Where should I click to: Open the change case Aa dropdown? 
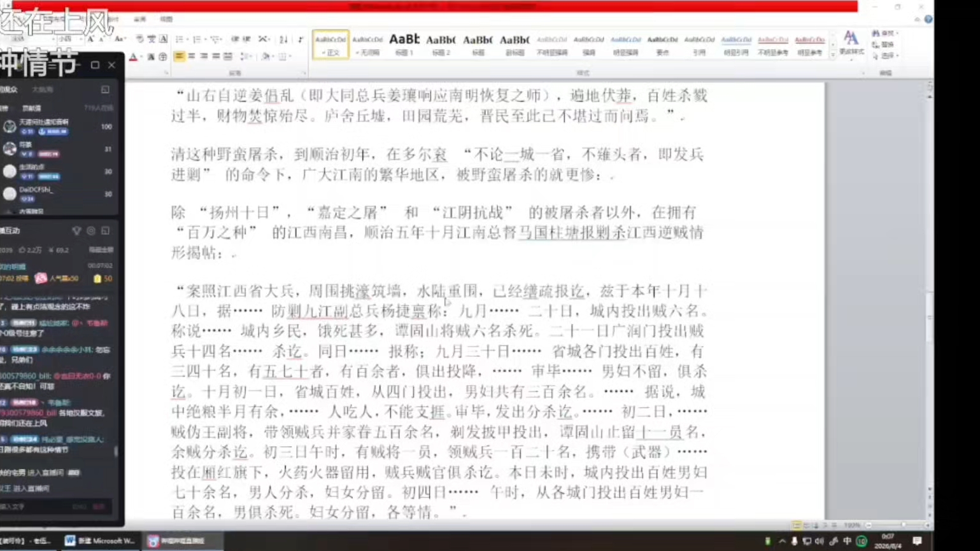tap(120, 39)
